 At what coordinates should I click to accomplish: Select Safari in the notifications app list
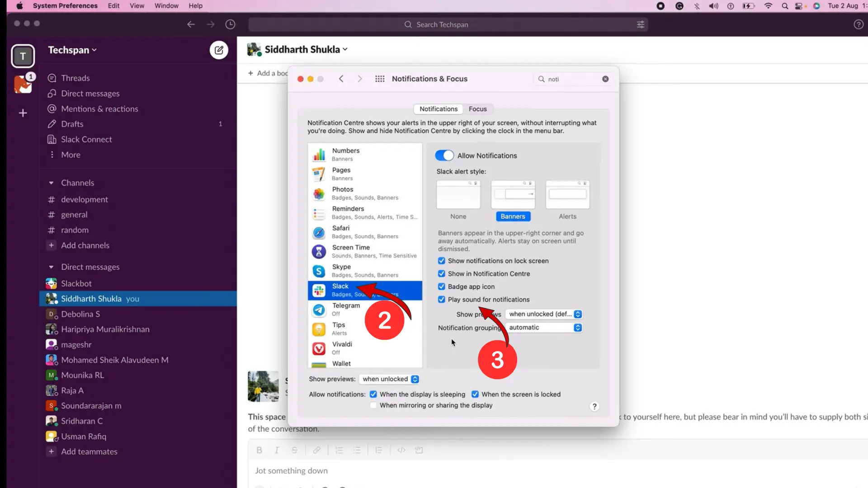tap(365, 232)
